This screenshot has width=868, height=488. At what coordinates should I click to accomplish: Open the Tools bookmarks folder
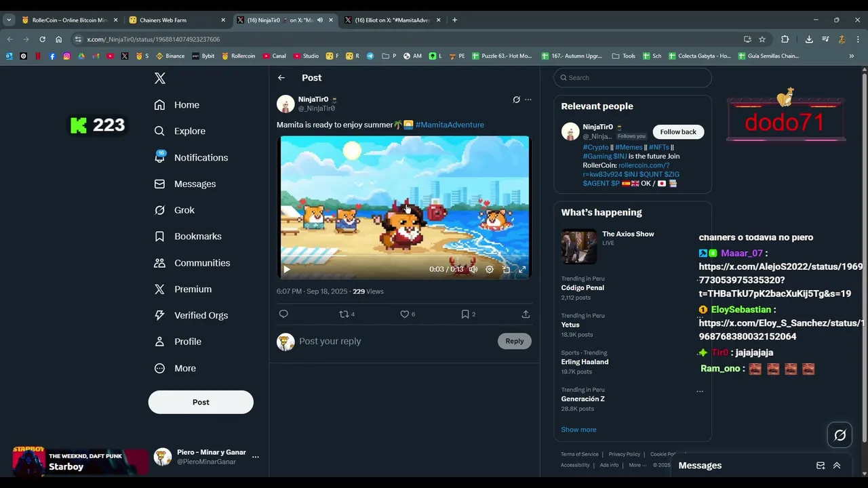tap(624, 56)
